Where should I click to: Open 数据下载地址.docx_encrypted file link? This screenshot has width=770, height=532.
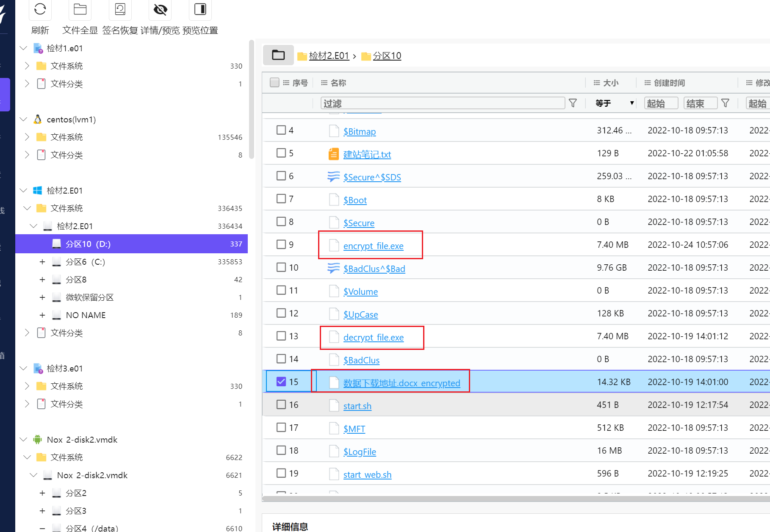402,383
